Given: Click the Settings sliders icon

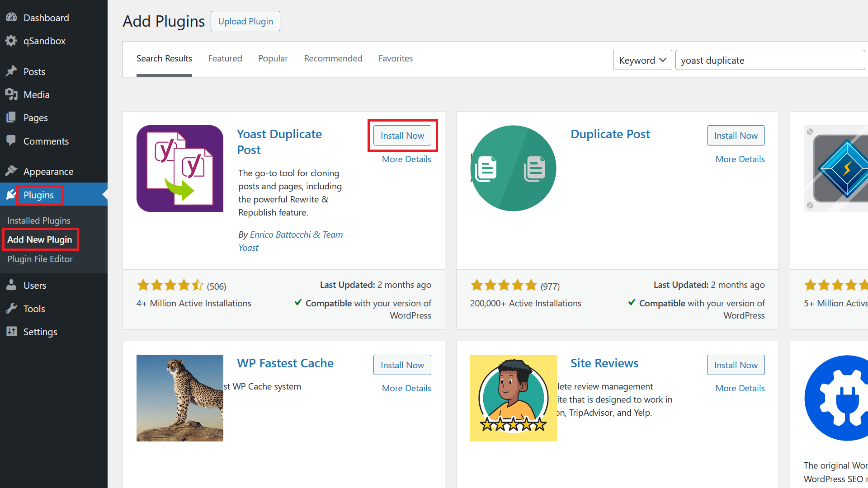Looking at the screenshot, I should click(x=11, y=332).
